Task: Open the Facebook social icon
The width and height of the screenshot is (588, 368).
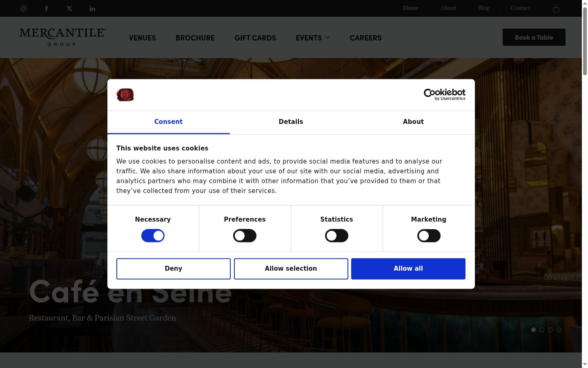Action: pos(47,9)
